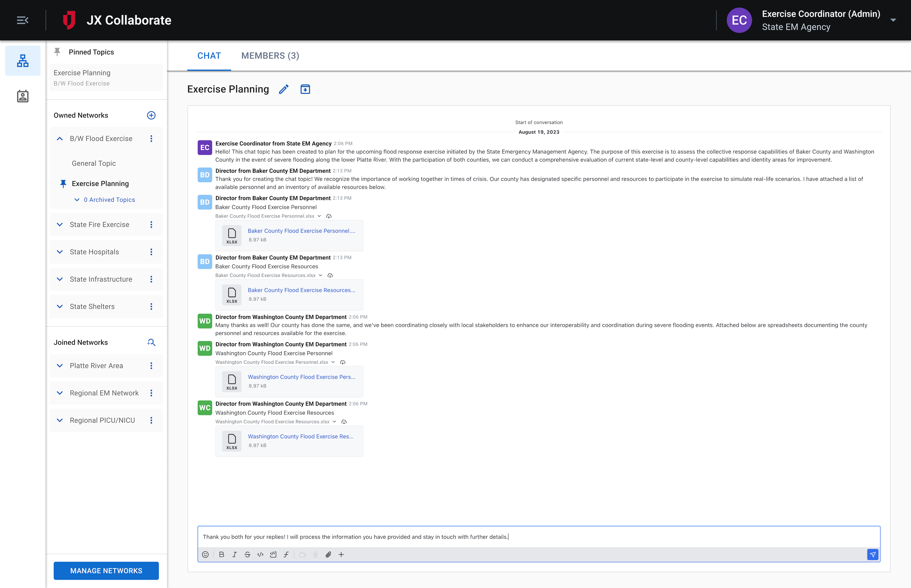Open the user account dropdown arrow
The width and height of the screenshot is (911, 588).
pos(893,20)
